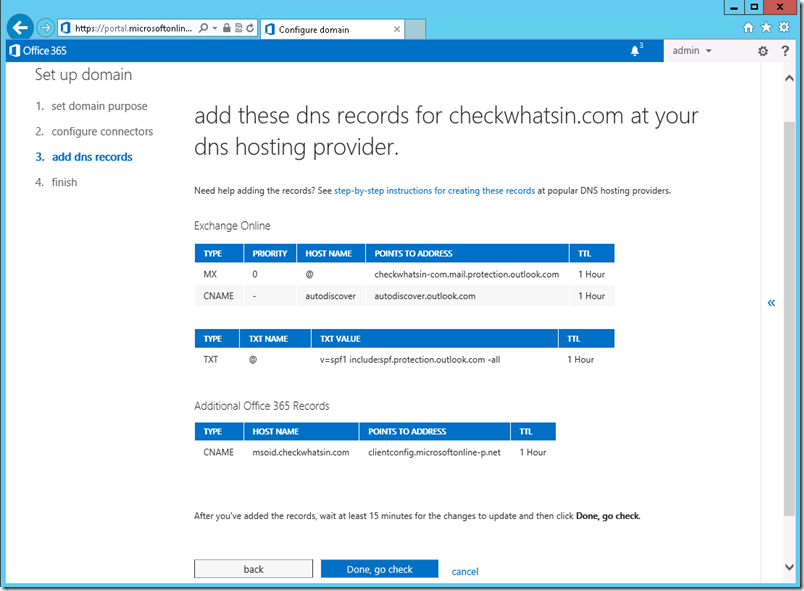Toggle compatibility view icon in address bar
Screen dimensions: 804x591
[x=238, y=28]
